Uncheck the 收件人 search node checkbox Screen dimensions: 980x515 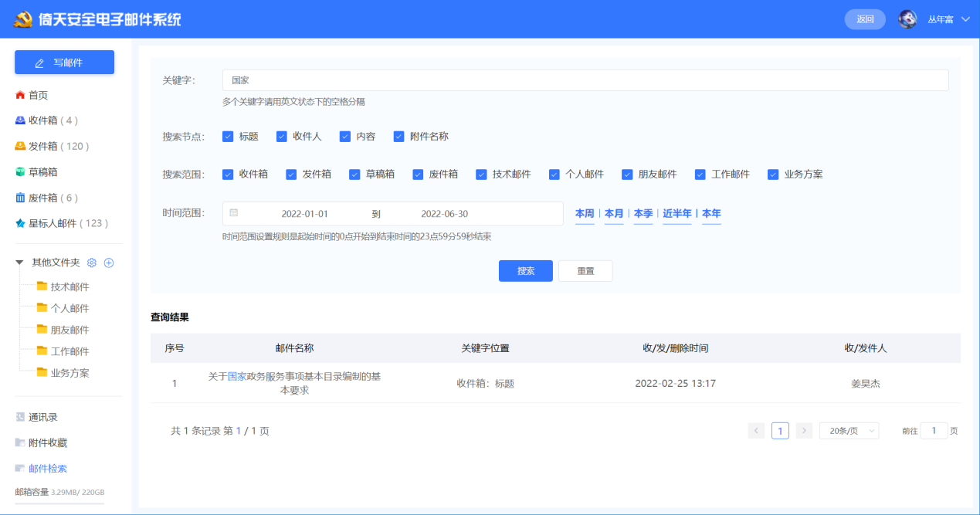(282, 137)
